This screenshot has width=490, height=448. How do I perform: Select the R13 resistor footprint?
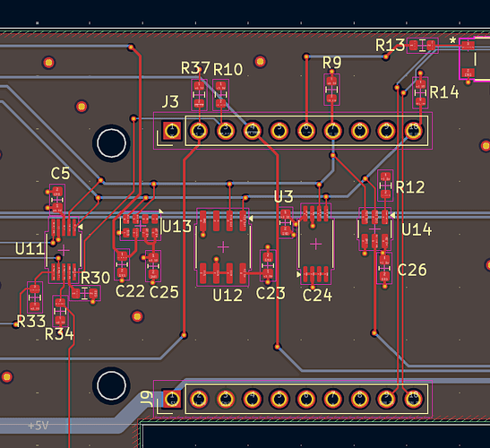coord(423,46)
